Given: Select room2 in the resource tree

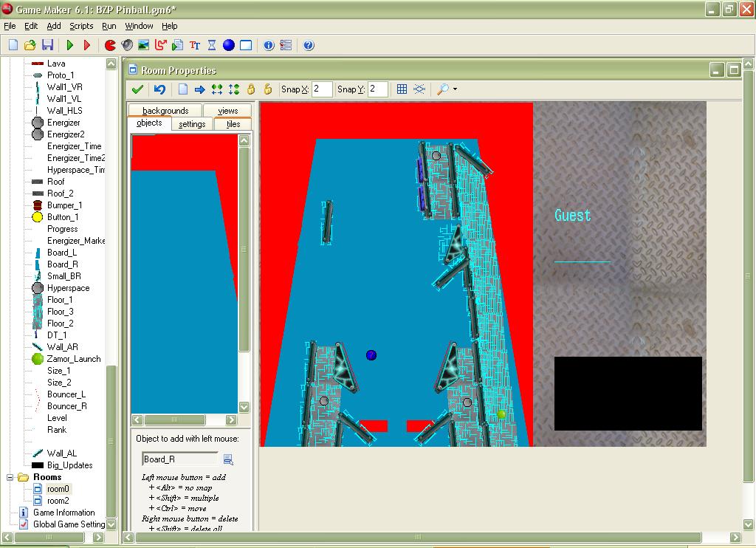Looking at the screenshot, I should [58, 501].
